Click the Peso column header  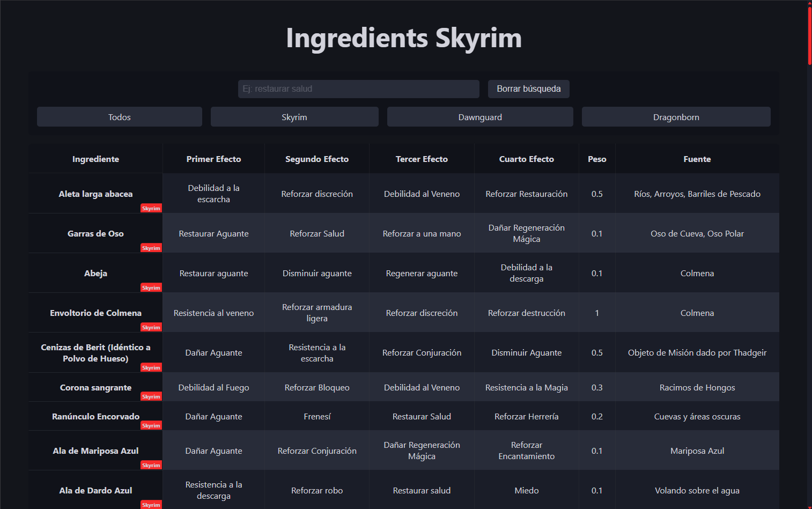pyautogui.click(x=597, y=159)
